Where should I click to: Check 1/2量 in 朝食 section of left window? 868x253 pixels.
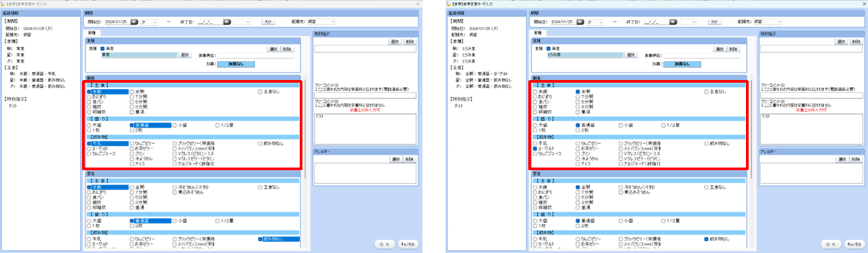[217, 125]
